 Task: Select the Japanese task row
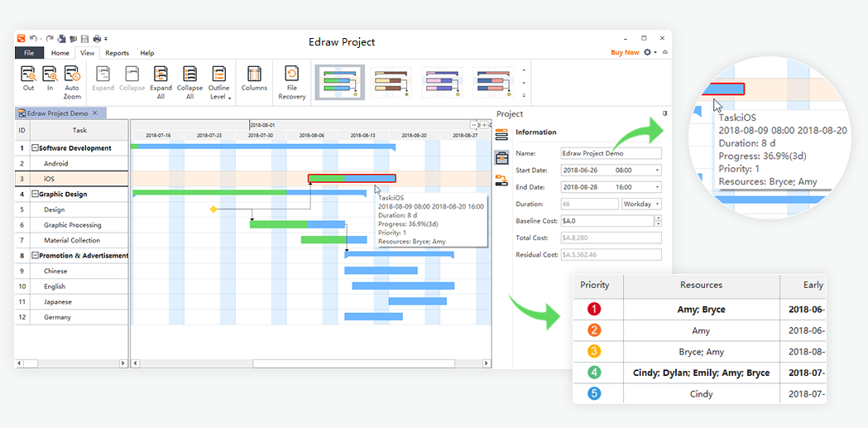point(71,302)
